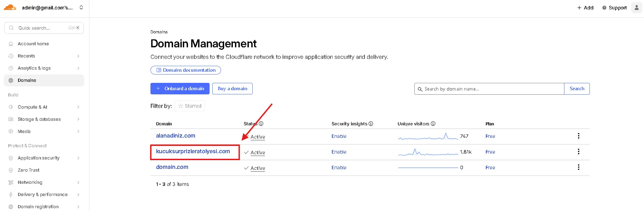Focus the Search by domain name field
Viewport: 644px width, 211px height.
[490, 89]
